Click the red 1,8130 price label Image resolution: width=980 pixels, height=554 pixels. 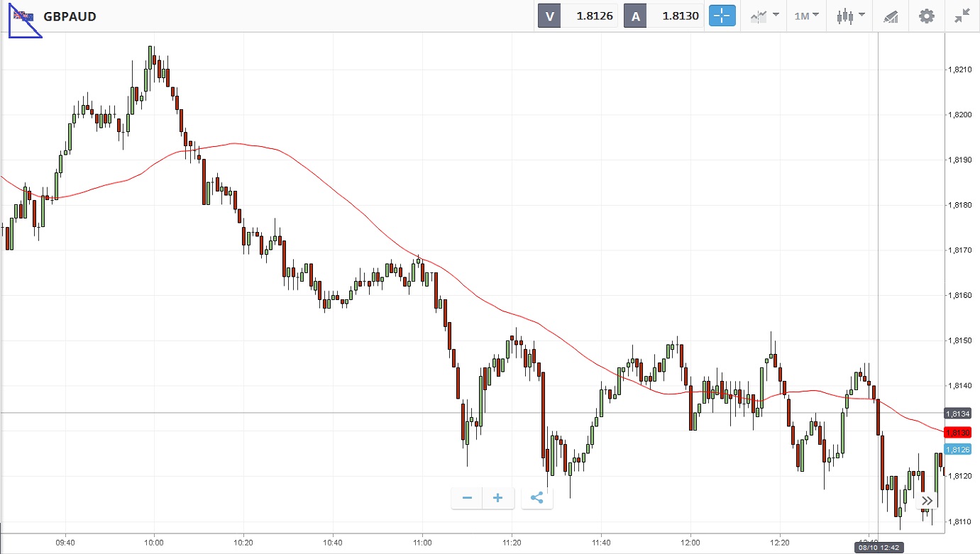961,432
